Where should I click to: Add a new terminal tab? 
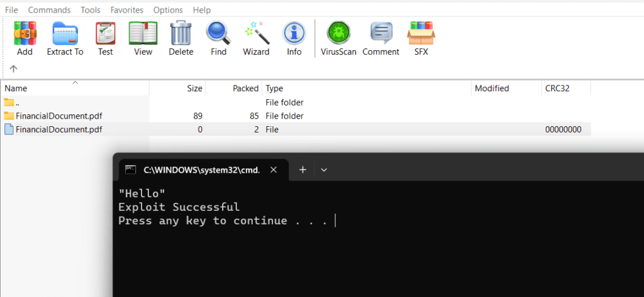(x=303, y=170)
